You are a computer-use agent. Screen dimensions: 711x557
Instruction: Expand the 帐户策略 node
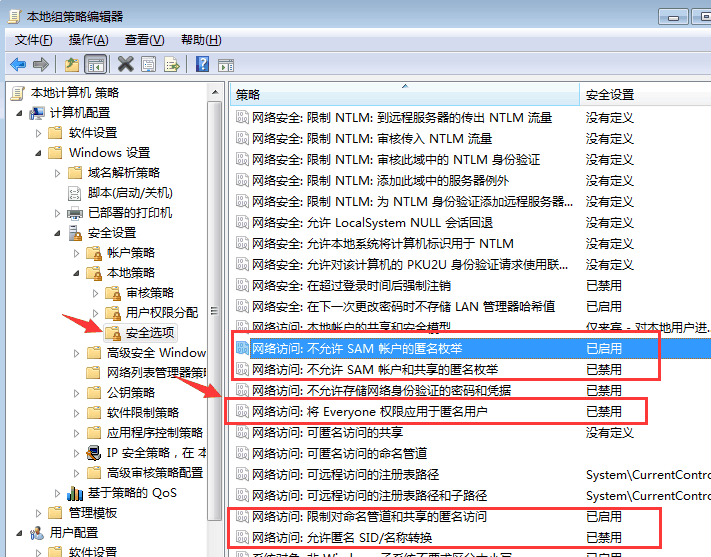click(77, 253)
